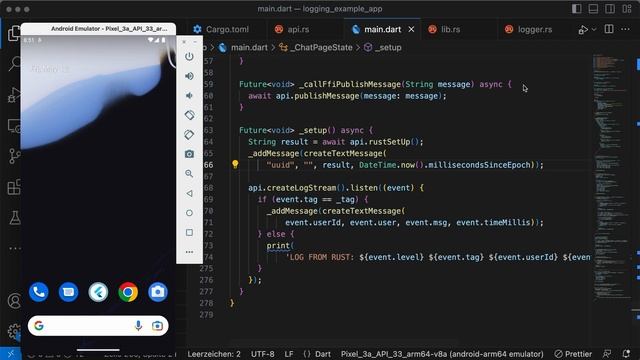The image size is (640, 360).
Task: Select the Pixel_3a_API_33 device in status bar
Action: [x=442, y=354]
